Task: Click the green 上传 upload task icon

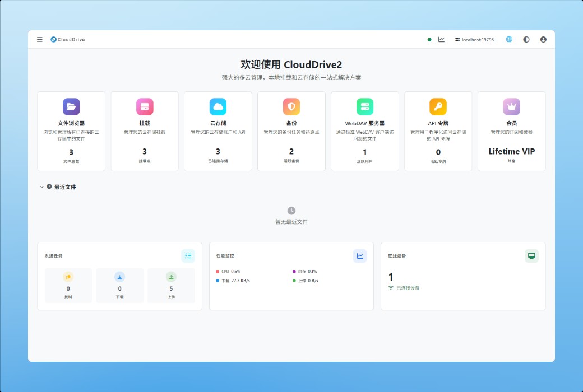Action: [171, 277]
